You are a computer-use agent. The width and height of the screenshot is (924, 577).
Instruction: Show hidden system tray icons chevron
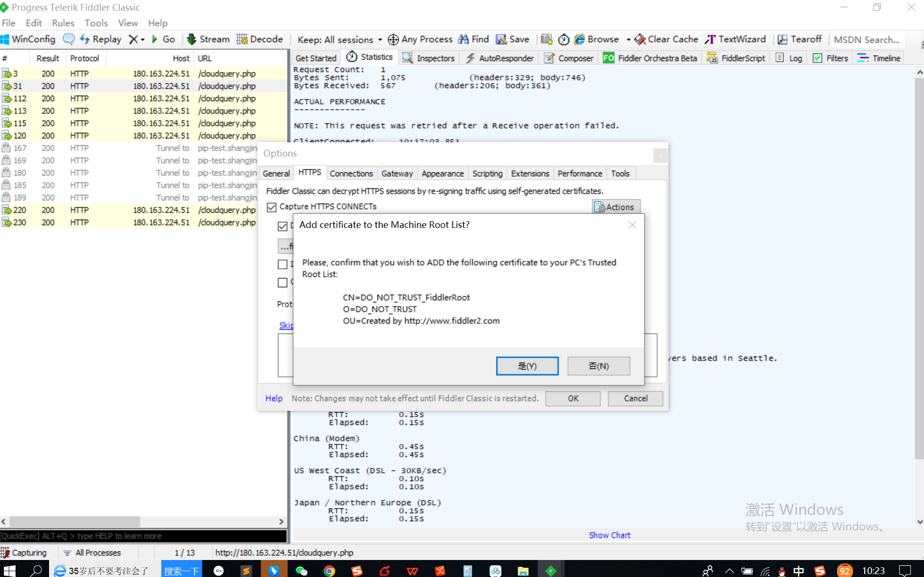click(x=729, y=571)
